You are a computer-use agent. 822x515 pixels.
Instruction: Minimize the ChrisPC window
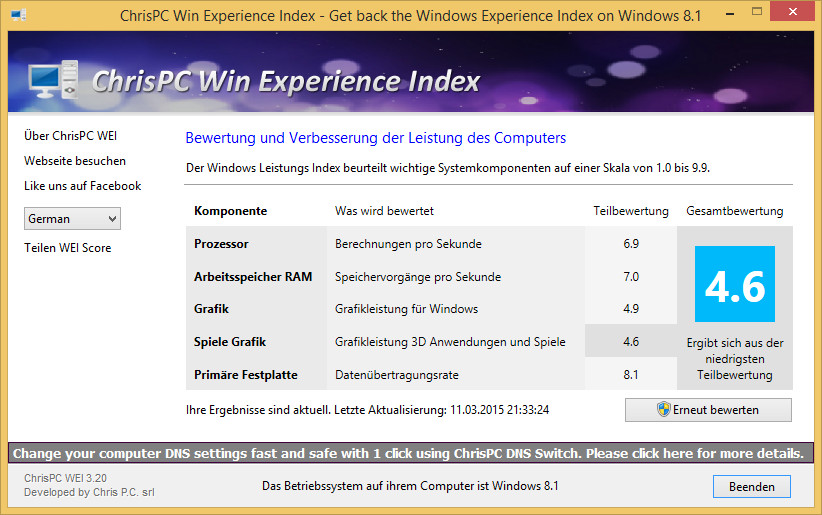click(730, 14)
